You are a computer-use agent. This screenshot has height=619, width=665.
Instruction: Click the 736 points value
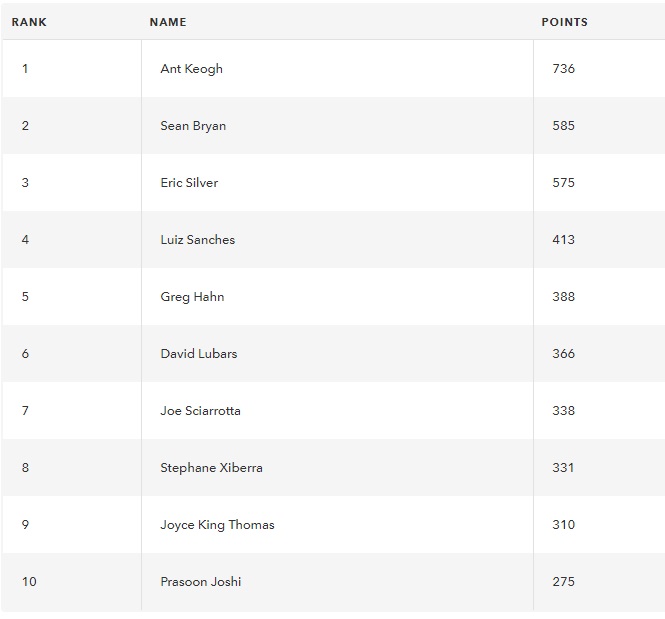(564, 69)
